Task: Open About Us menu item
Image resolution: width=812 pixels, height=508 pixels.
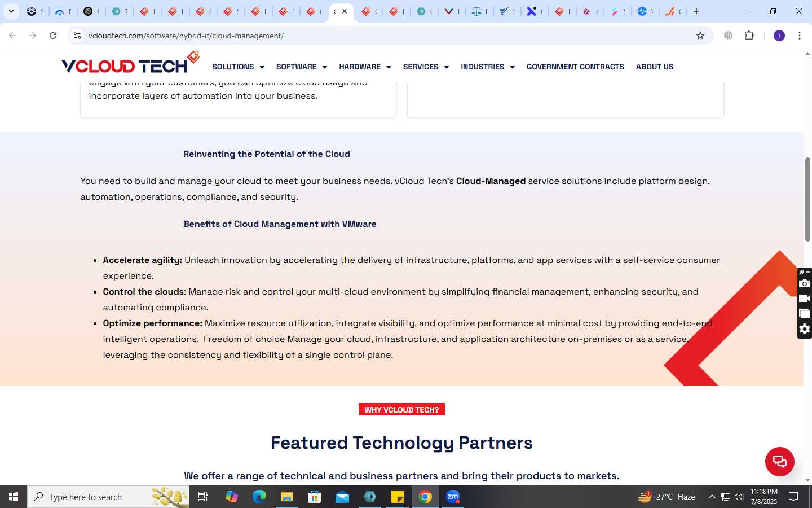Action: (x=655, y=67)
